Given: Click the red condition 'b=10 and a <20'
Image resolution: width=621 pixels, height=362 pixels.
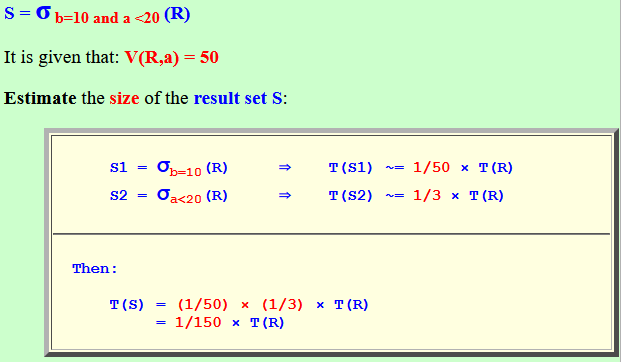Looking at the screenshot, I should click(x=107, y=18).
